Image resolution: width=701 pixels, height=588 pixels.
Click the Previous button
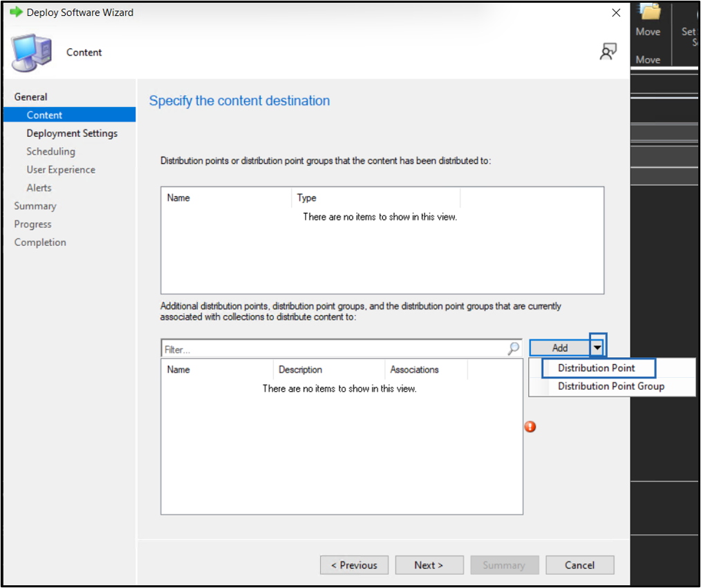tap(354, 565)
